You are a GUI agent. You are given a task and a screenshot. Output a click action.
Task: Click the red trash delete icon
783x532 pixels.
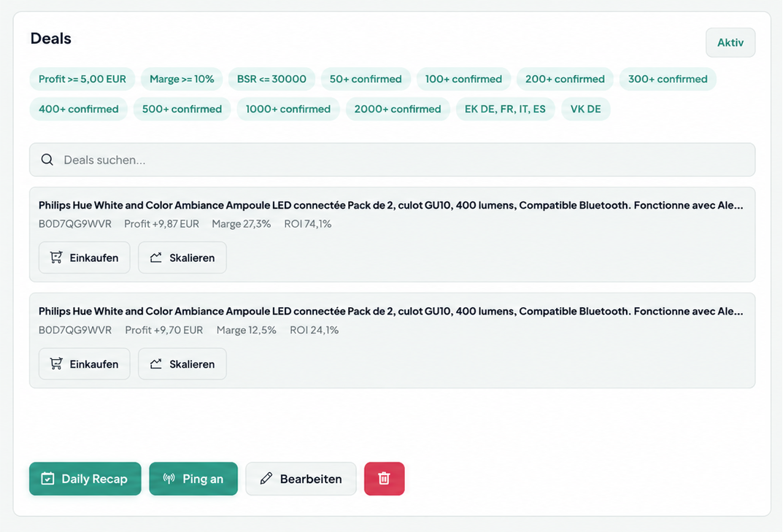(384, 479)
